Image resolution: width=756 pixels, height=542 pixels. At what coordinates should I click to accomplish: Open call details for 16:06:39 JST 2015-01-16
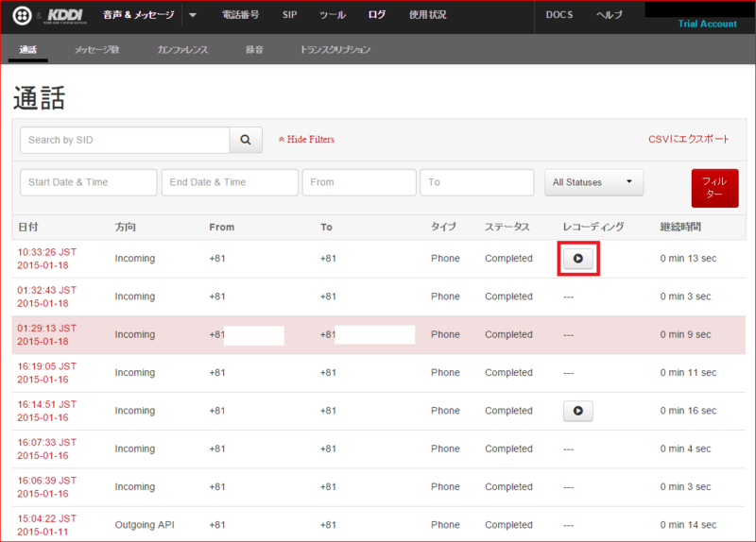coord(46,487)
